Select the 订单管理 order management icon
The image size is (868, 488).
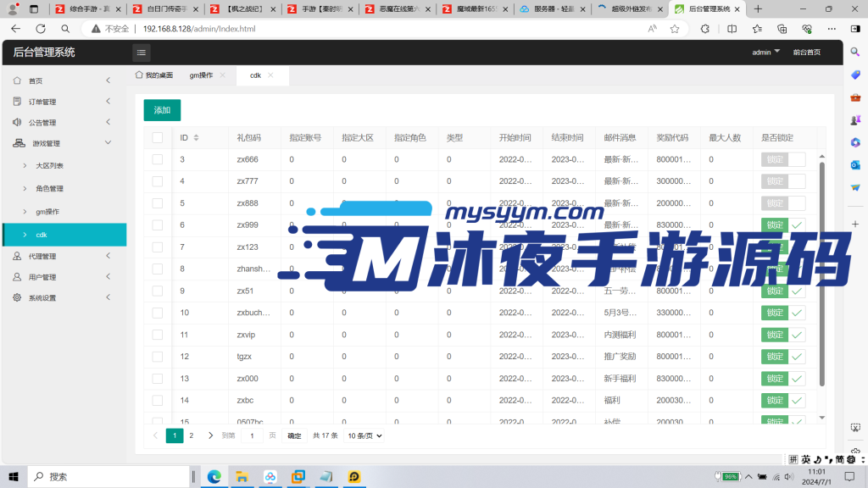click(17, 101)
